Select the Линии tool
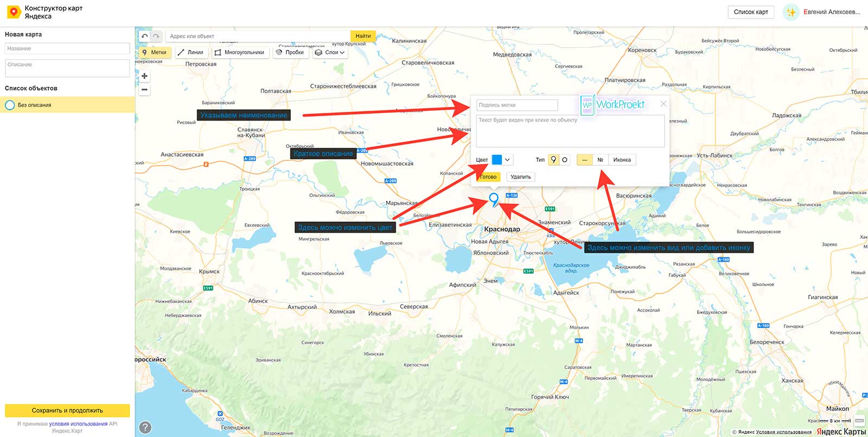This screenshot has width=868, height=437. pos(190,53)
